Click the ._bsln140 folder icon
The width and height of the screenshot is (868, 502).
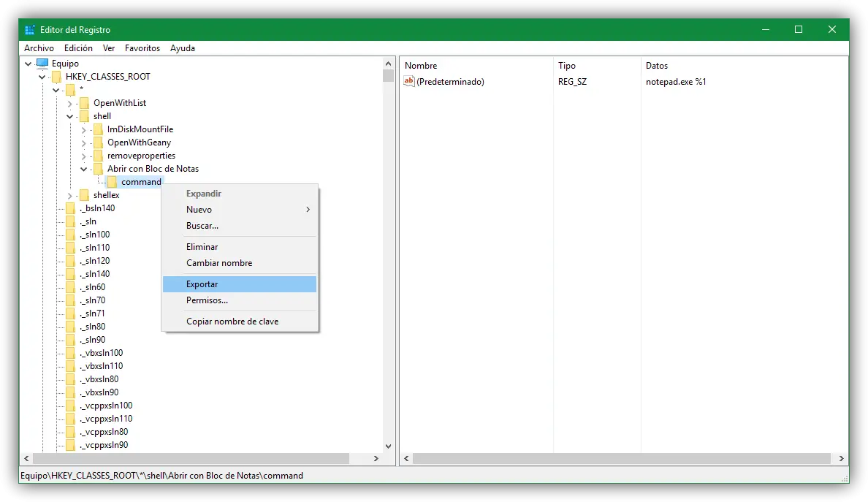(70, 209)
